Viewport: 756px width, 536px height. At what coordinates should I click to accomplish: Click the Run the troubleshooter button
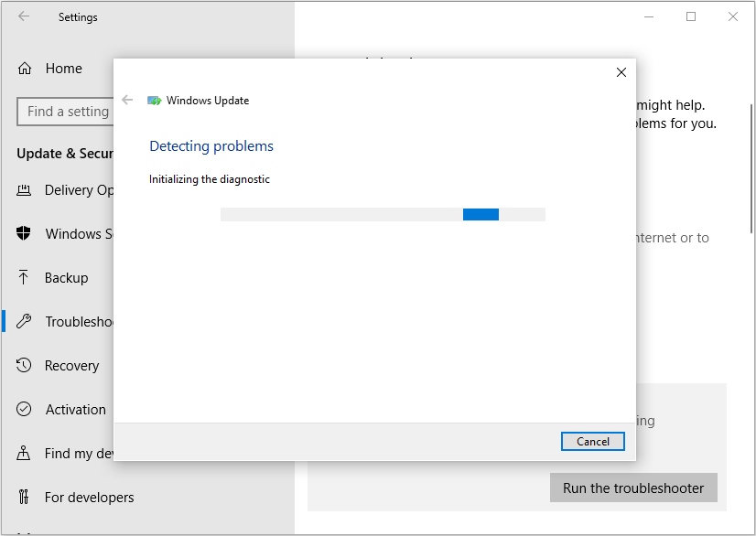633,488
